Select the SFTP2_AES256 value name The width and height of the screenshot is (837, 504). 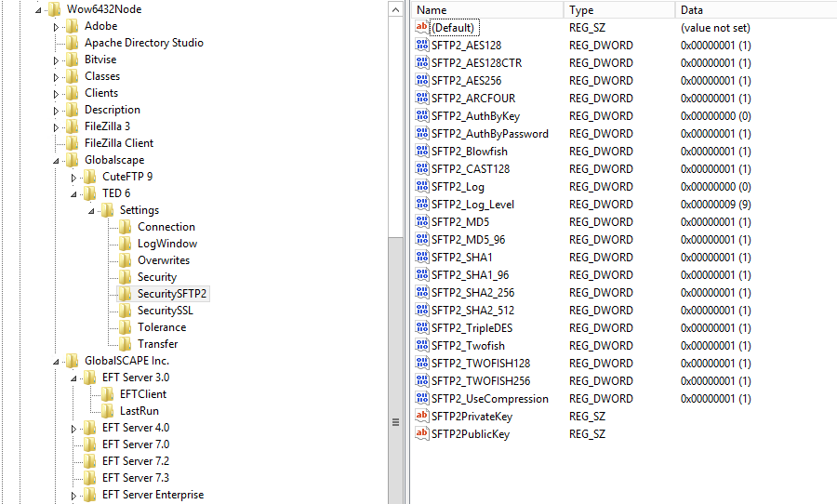pyautogui.click(x=467, y=81)
